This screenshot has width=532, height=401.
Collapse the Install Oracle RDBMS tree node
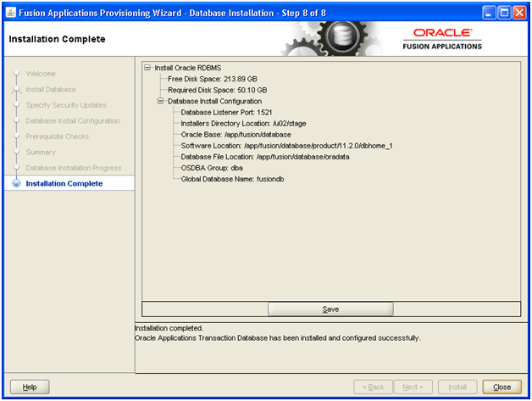click(x=147, y=68)
